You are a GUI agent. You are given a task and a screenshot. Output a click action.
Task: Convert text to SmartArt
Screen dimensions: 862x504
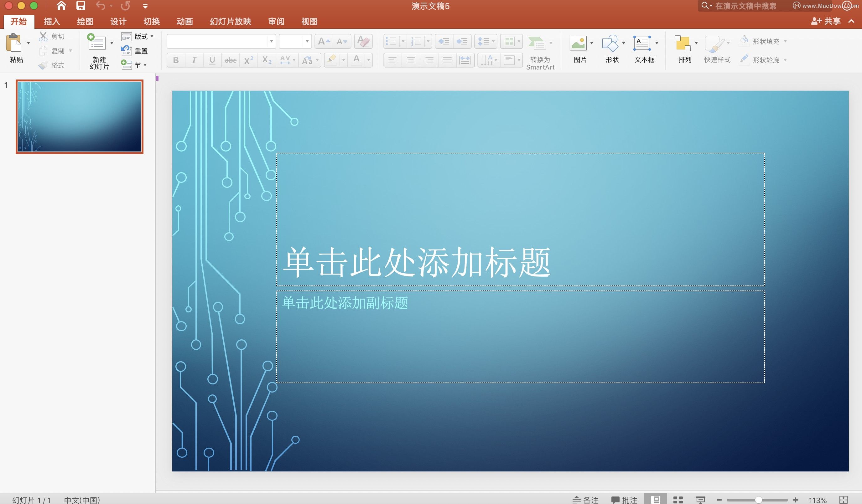click(x=540, y=53)
